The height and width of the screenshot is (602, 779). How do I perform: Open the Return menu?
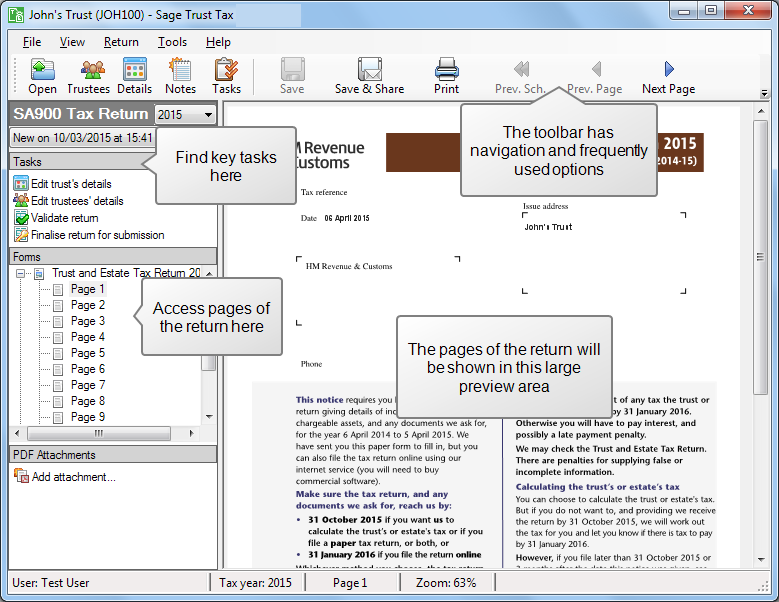point(121,42)
